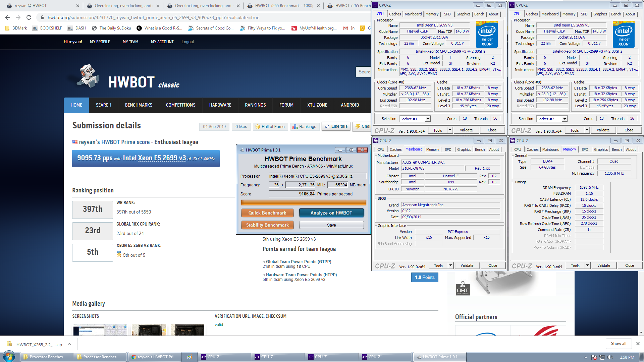The height and width of the screenshot is (362, 644).
Task: Click the Logout link
Action: [x=187, y=42]
